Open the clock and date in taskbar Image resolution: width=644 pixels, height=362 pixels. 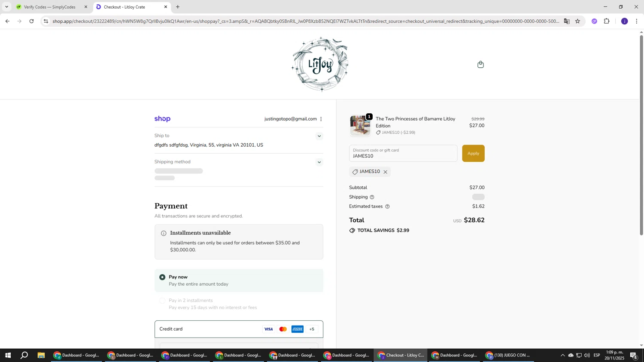[614, 355]
